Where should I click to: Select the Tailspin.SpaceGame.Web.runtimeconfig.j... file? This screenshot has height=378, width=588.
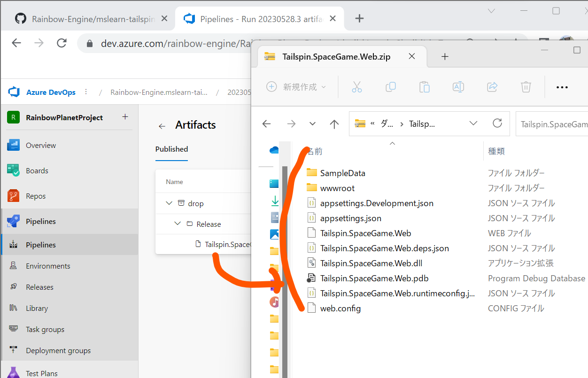[x=397, y=293]
